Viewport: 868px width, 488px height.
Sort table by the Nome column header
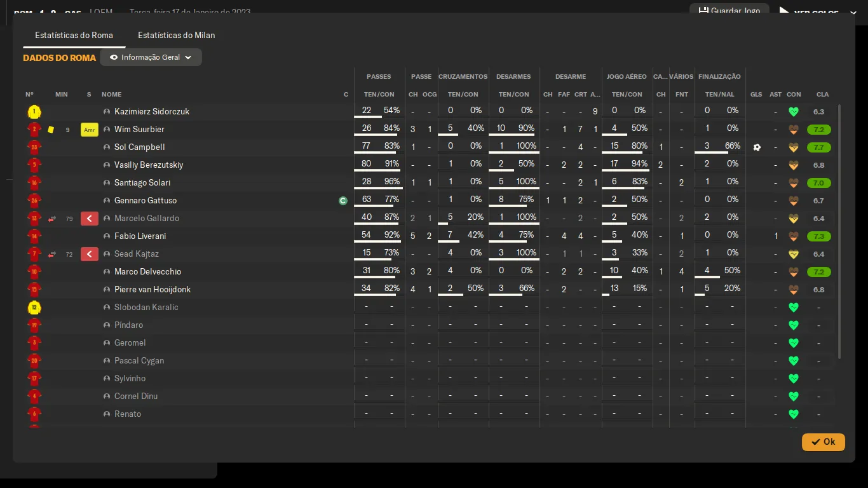111,95
